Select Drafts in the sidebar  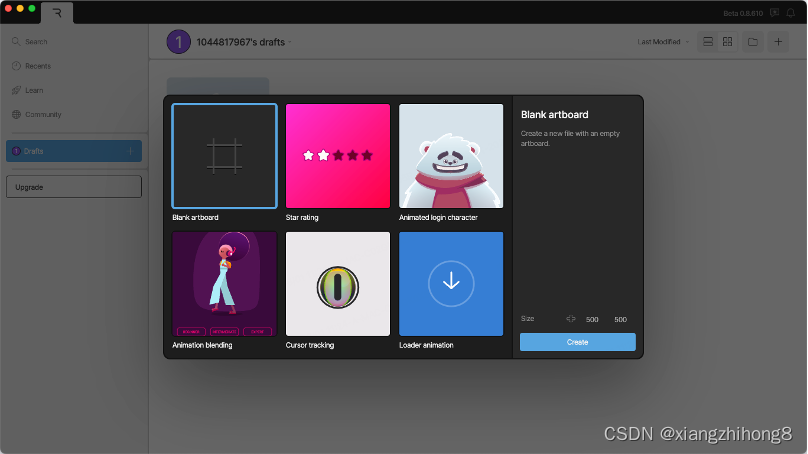[74, 151]
